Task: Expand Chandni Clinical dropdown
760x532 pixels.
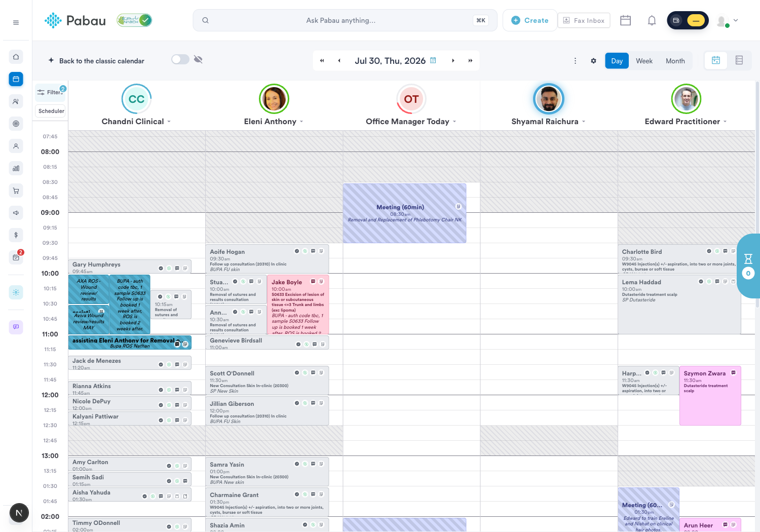Action: [169, 122]
